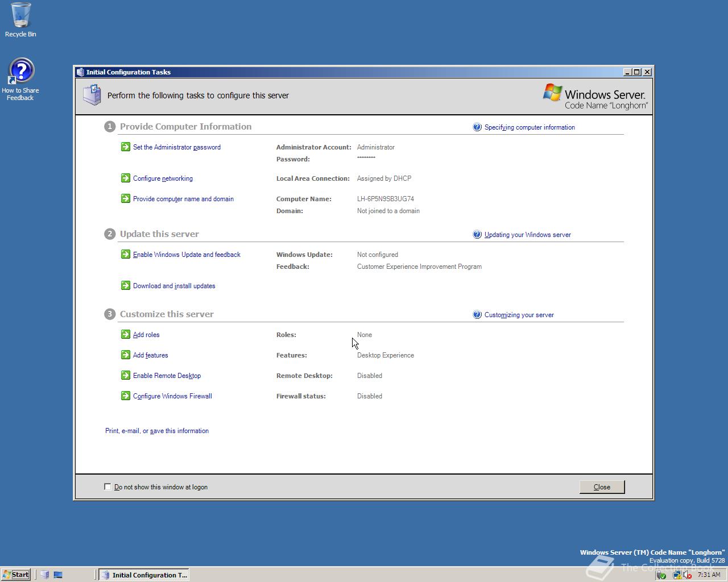This screenshot has height=582, width=728.
Task: Click Disabled value next to Firewall status
Action: [x=370, y=396]
